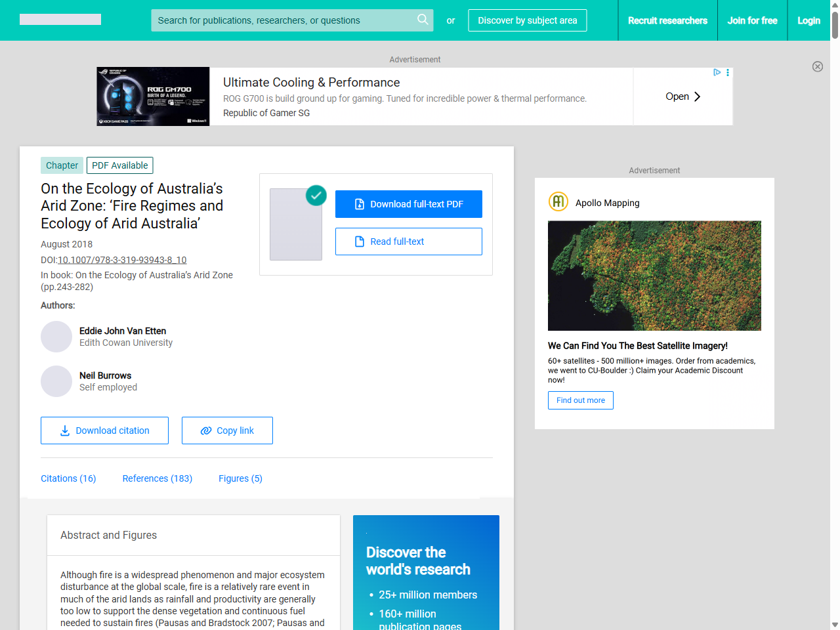Click the document icon beside Read full-text
Screen dimensions: 840x630
[359, 241]
